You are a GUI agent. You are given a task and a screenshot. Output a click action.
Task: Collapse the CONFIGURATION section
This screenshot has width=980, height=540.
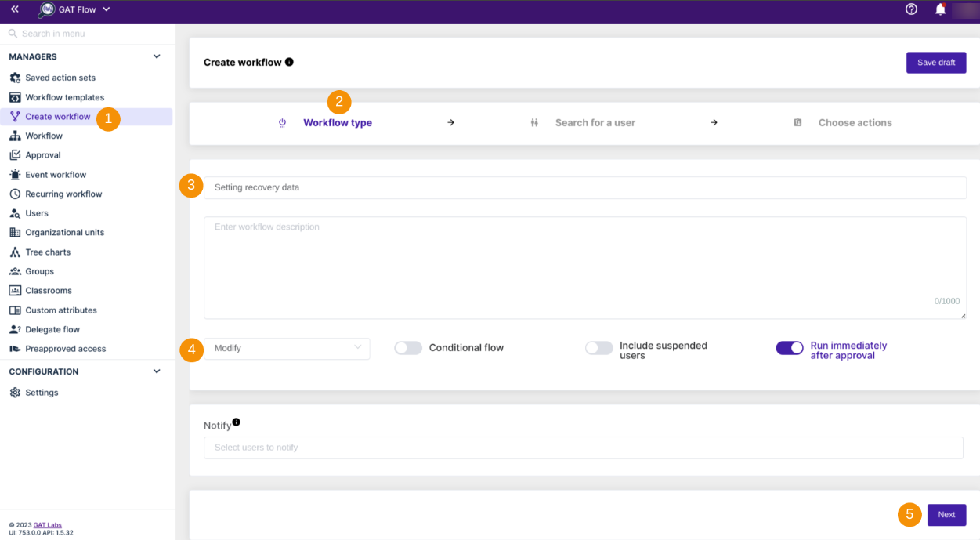coord(157,371)
